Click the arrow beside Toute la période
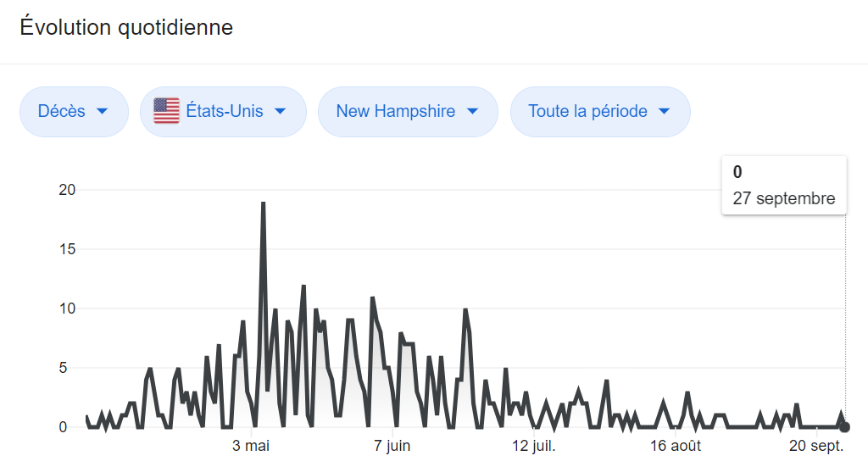This screenshot has width=868, height=467. coord(665,112)
